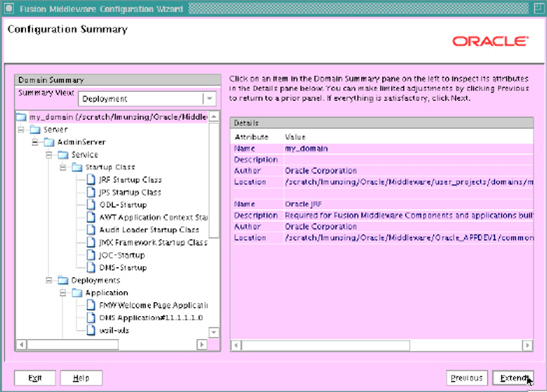Select the DMS-Startup tree row
The image size is (547, 392).
123,268
